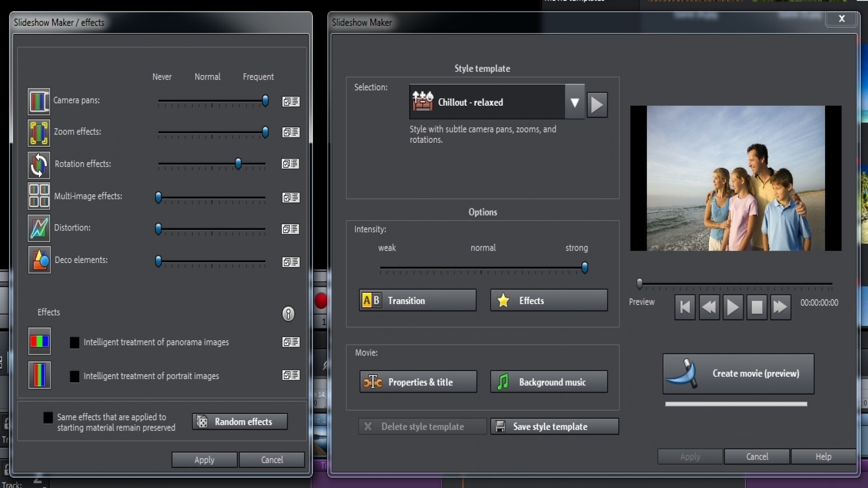Enable intelligent treatment of panorama images
Screen dimensions: 868x488
coord(75,343)
